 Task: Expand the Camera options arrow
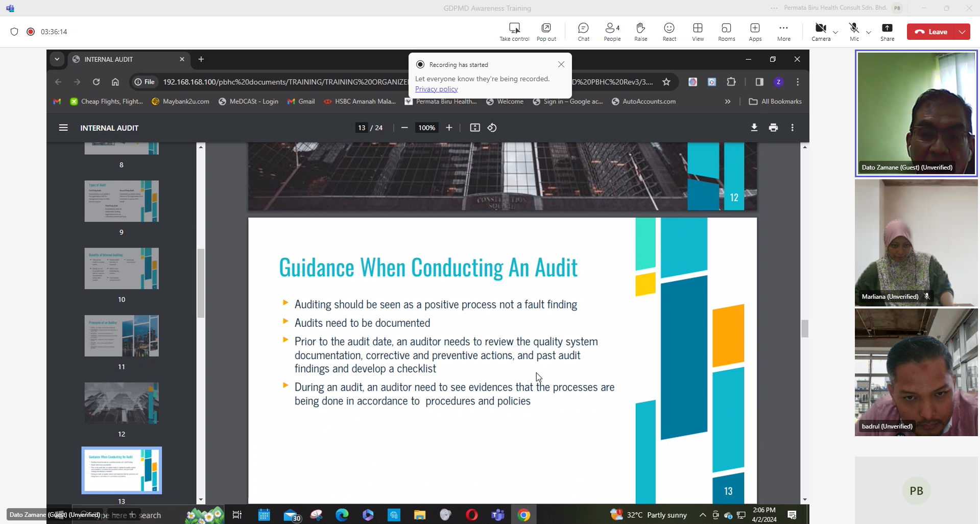coord(835,32)
